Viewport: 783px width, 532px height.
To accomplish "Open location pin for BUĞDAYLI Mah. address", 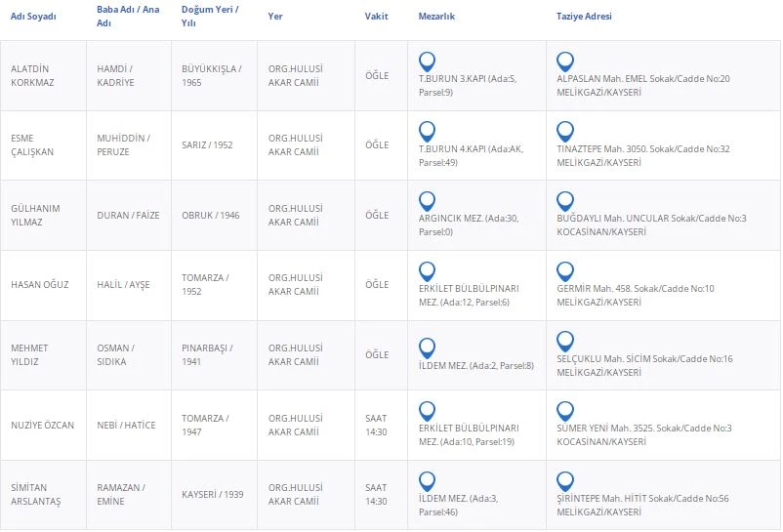I will [564, 201].
